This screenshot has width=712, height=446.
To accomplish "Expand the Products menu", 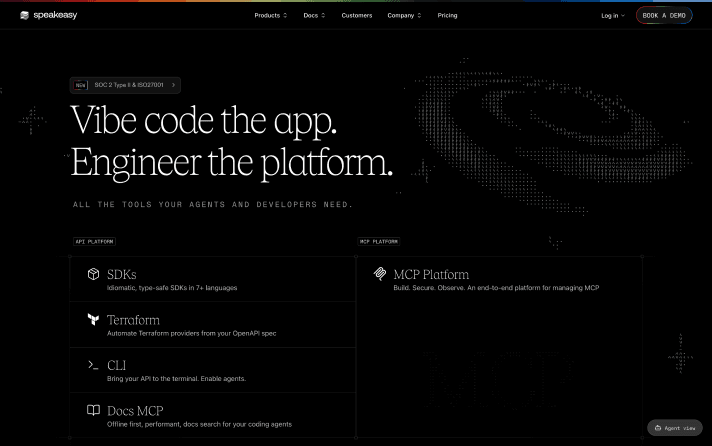I will [x=271, y=15].
